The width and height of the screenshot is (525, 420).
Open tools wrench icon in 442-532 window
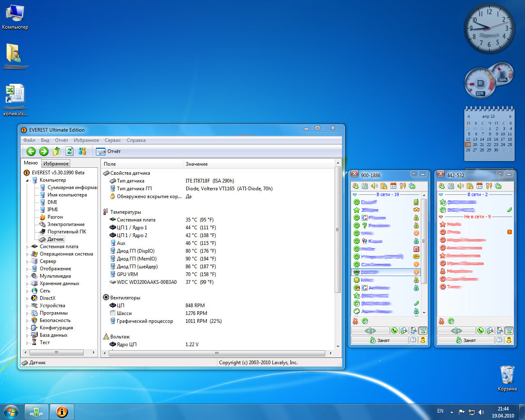pos(488,186)
